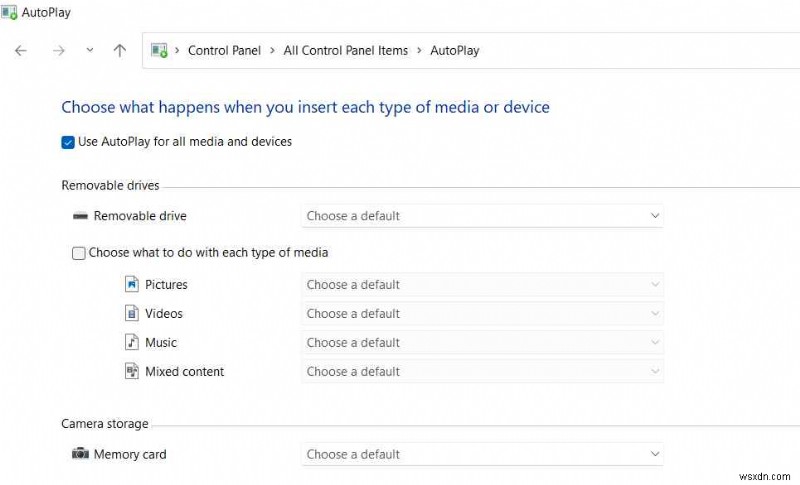Click the address bar AutoPlay icon

point(159,50)
